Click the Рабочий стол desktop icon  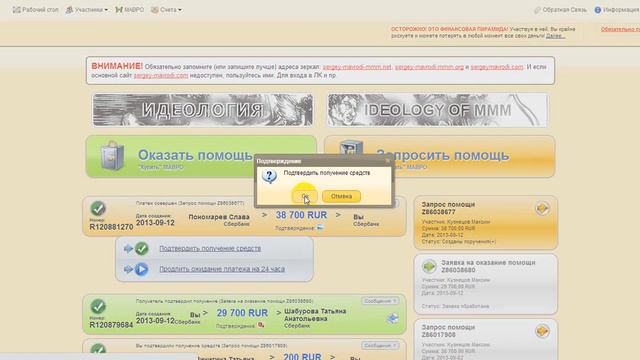16,9
